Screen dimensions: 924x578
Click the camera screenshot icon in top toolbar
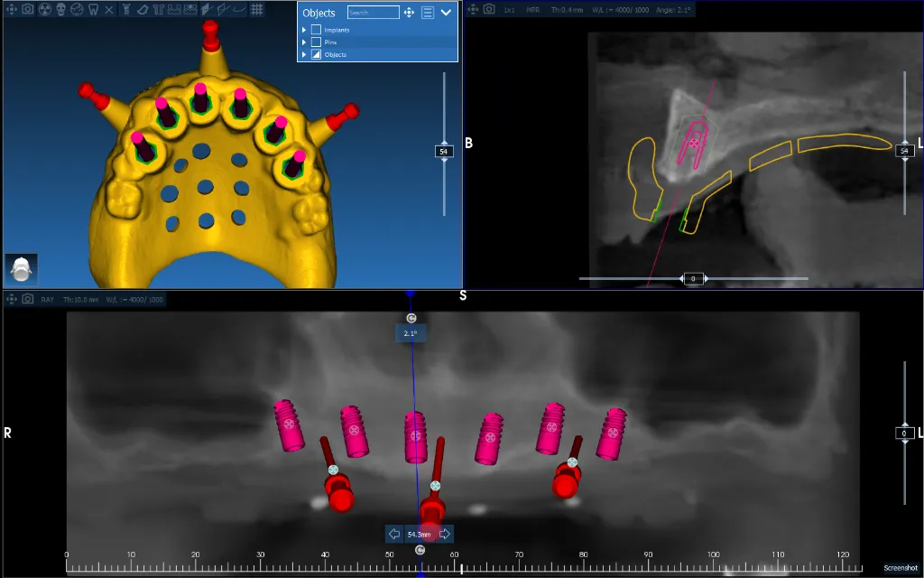coord(28,7)
